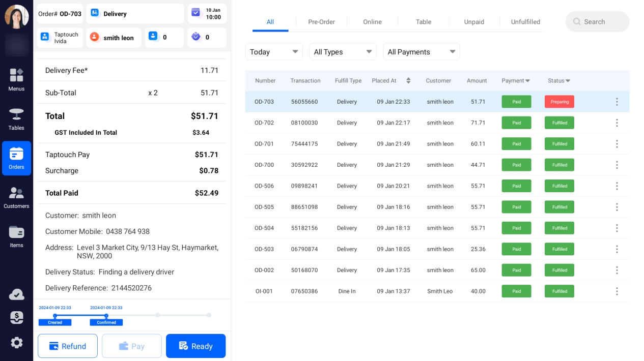Click the cloud sync status icon
This screenshot has height=361, width=644.
tap(16, 294)
